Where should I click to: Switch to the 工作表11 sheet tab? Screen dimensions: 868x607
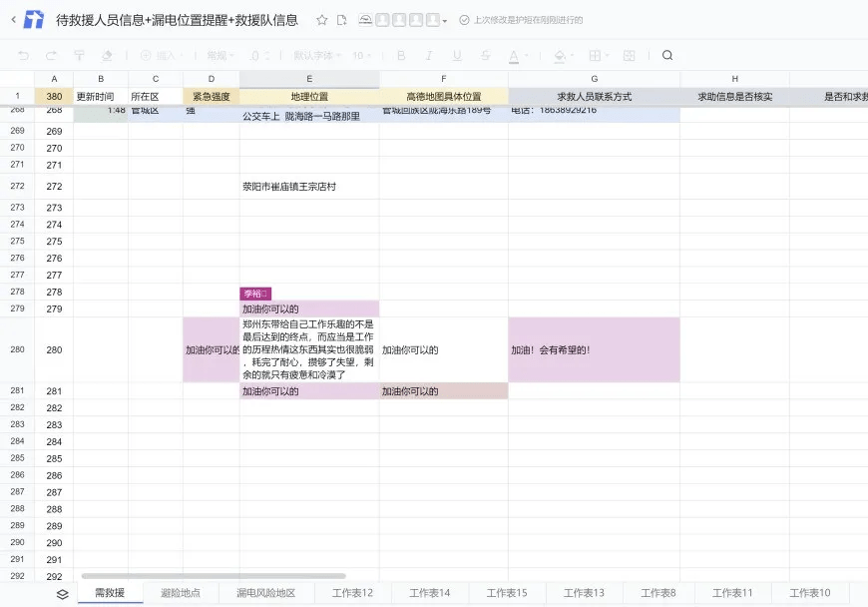pyautogui.click(x=732, y=593)
